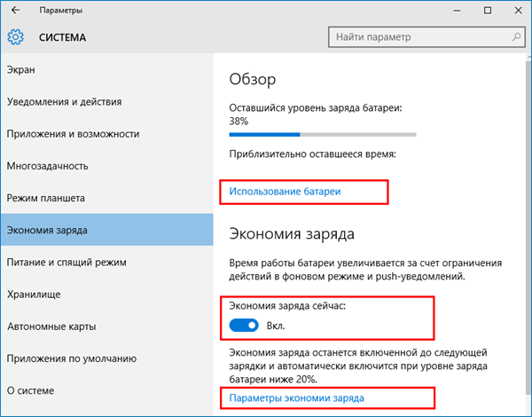The height and width of the screenshot is (417, 532).
Task: Click the magnifier search icon
Action: (x=516, y=36)
